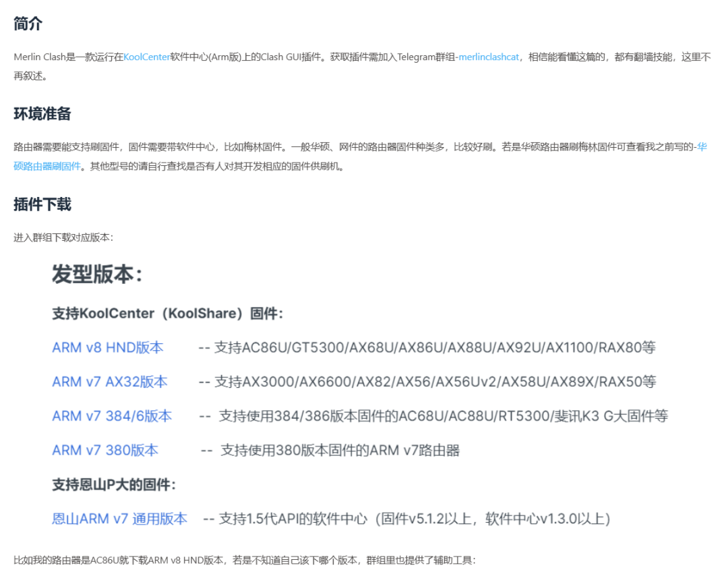Click the ARM v7 AX32版本 download link
Viewport: 728px width, 572px height.
point(110,382)
